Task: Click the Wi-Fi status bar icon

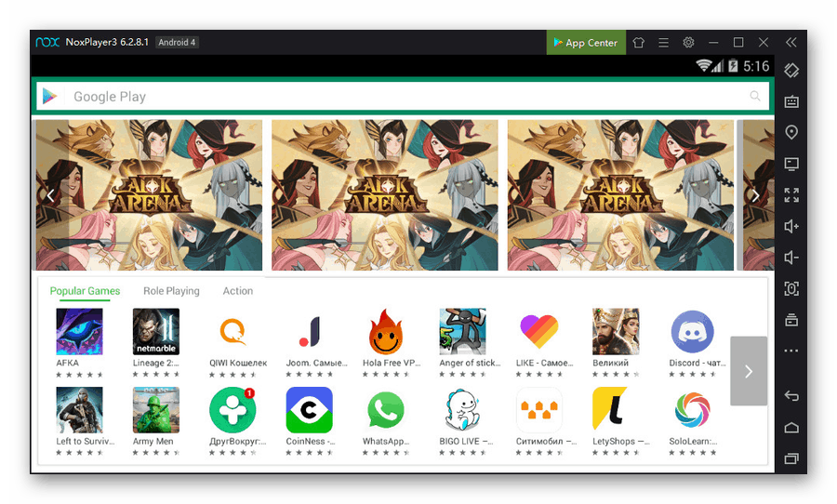Action: pyautogui.click(x=704, y=66)
